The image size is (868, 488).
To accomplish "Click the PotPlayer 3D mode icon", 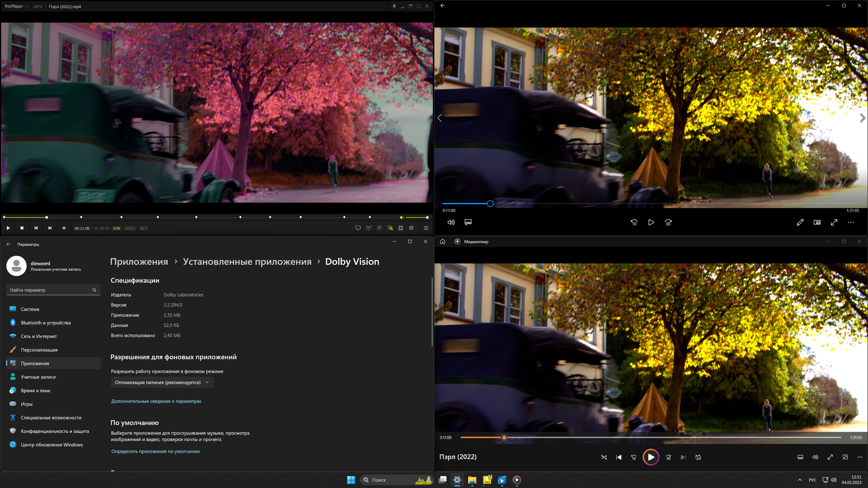I will click(x=379, y=228).
